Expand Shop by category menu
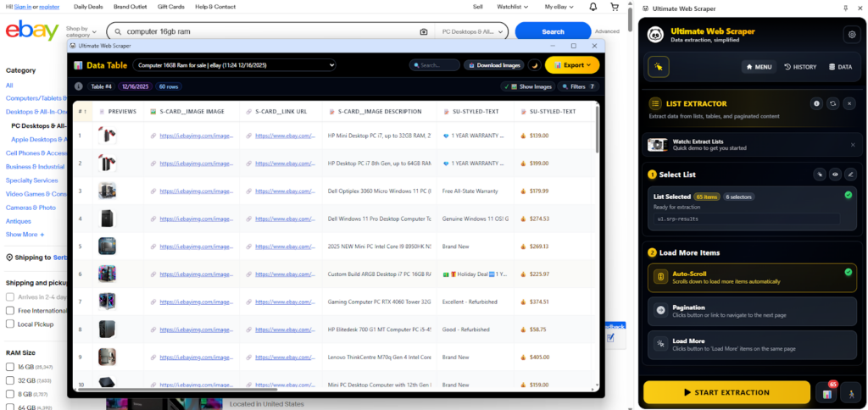 point(81,31)
